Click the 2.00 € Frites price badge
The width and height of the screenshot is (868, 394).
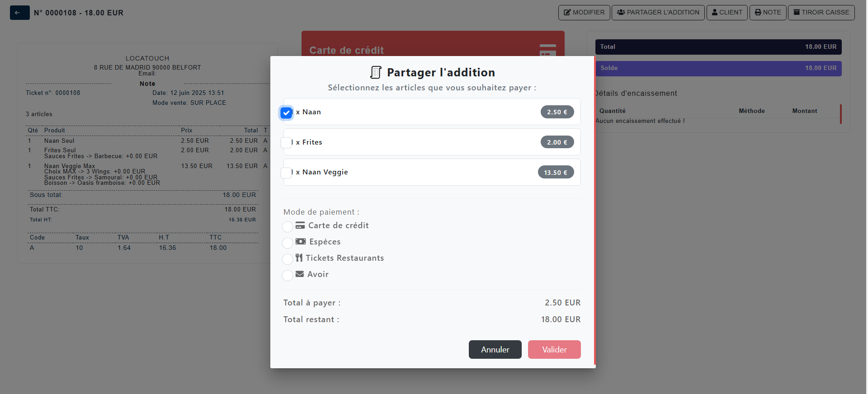click(557, 142)
